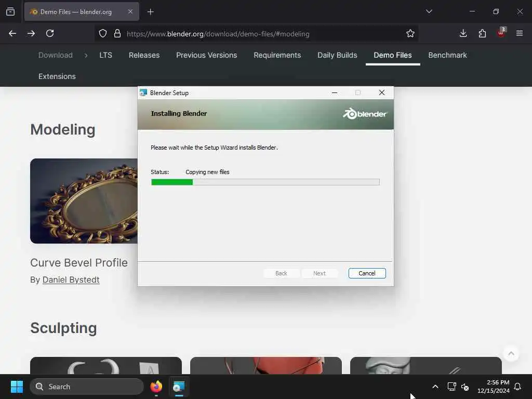
Task: Open the Curve Bevel Profile mirror thumbnail
Action: pyautogui.click(x=84, y=201)
